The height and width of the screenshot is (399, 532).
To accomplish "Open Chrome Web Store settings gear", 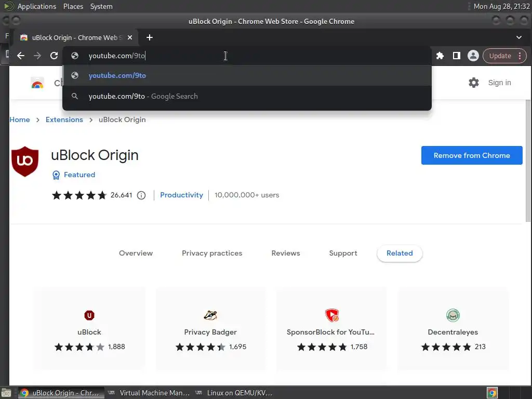I will coord(474,83).
